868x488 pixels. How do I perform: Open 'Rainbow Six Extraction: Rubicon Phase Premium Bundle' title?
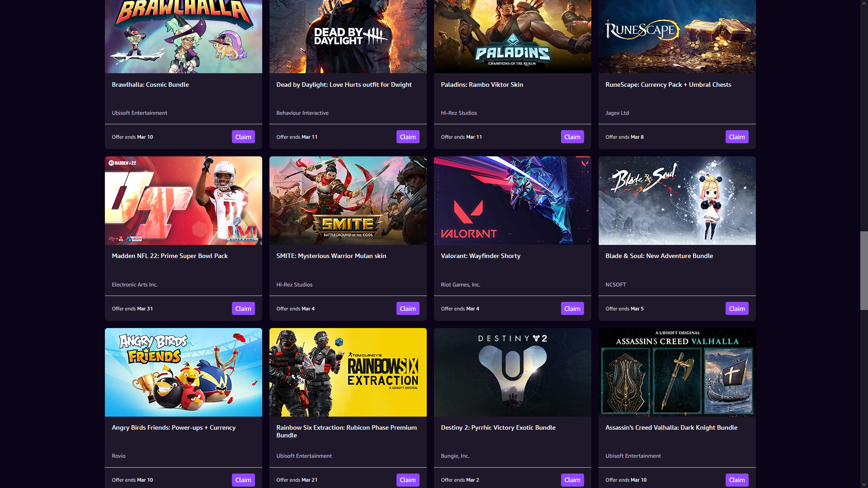tap(347, 431)
